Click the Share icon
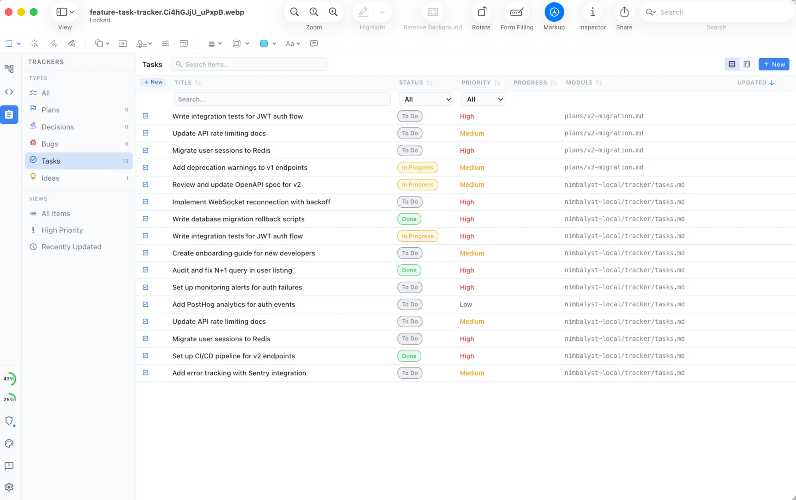Viewport: 796px width, 500px height. 624,12
